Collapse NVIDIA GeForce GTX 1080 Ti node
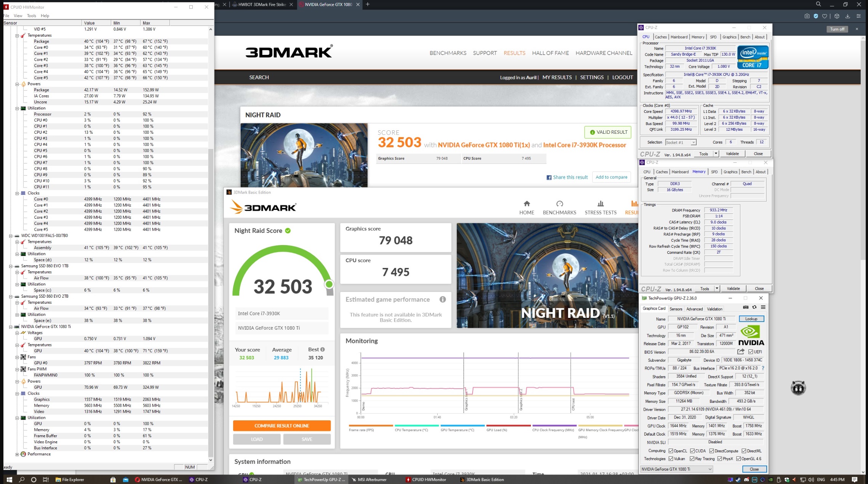868x484 pixels. [x=11, y=327]
